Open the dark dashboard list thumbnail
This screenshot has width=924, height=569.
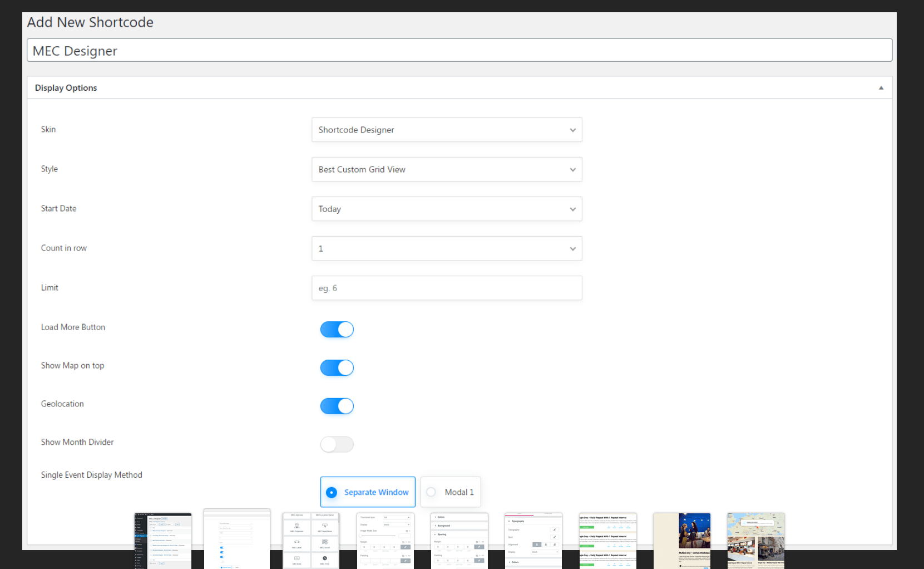162,541
